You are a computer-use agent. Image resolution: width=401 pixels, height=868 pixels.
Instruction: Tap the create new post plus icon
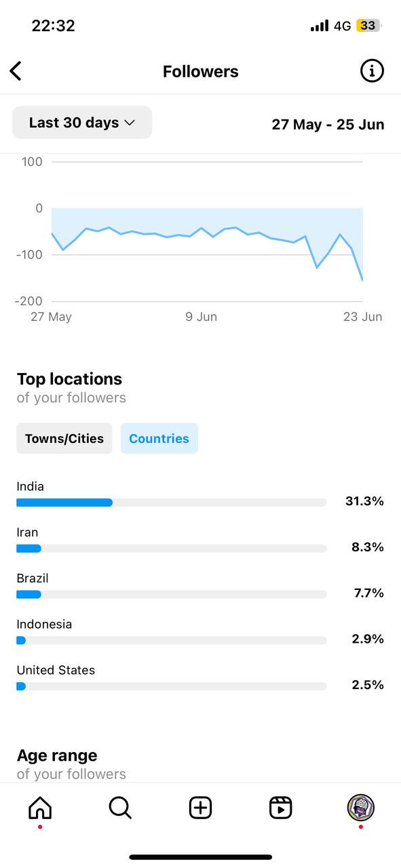pyautogui.click(x=200, y=808)
